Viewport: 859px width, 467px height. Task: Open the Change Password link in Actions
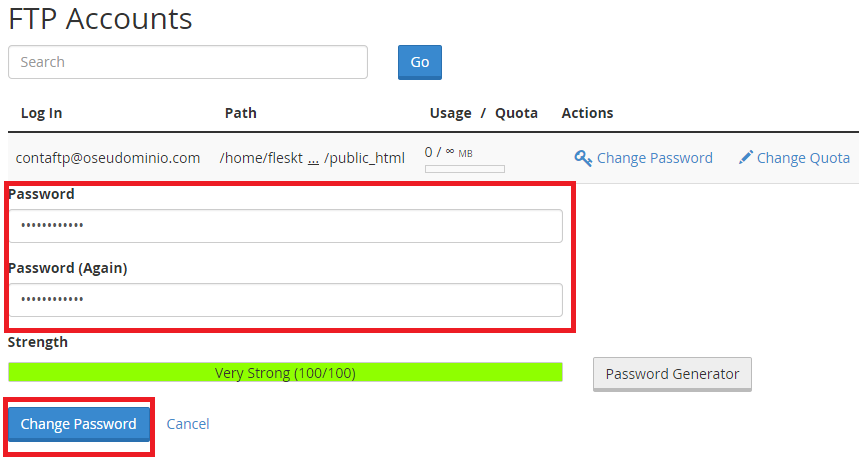click(x=654, y=158)
